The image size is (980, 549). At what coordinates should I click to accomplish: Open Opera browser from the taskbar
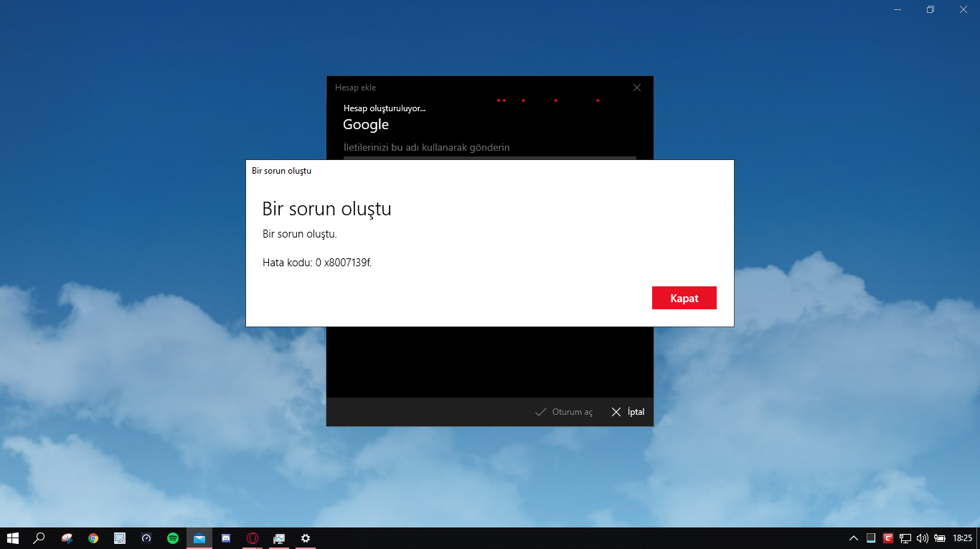point(253,538)
